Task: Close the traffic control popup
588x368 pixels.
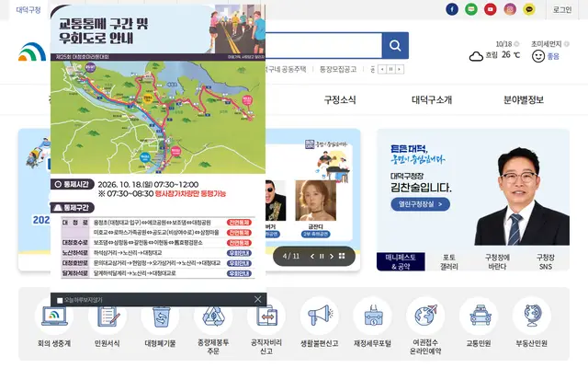Action: click(257, 299)
